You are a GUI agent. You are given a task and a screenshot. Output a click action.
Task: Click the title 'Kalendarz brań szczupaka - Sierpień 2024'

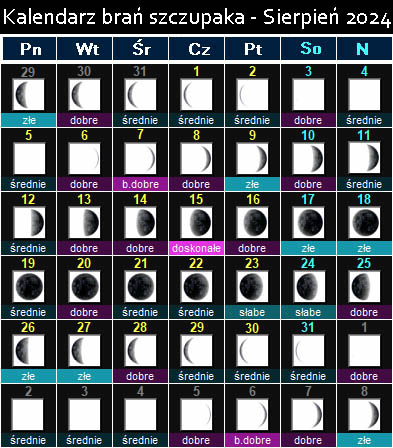[197, 17]
